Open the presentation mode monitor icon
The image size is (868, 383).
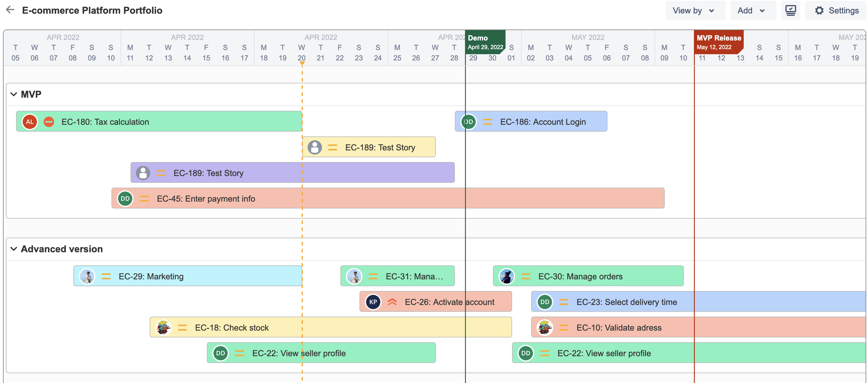pyautogui.click(x=790, y=10)
